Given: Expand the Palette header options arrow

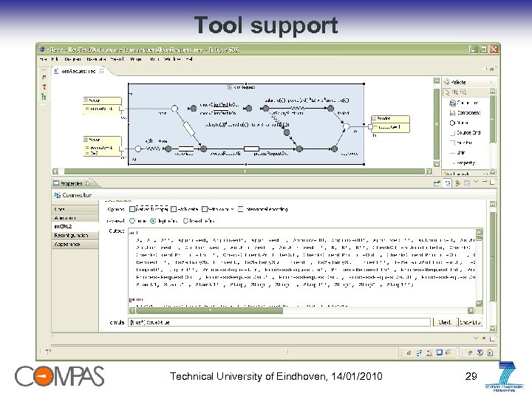Looking at the screenshot, I should (x=491, y=82).
